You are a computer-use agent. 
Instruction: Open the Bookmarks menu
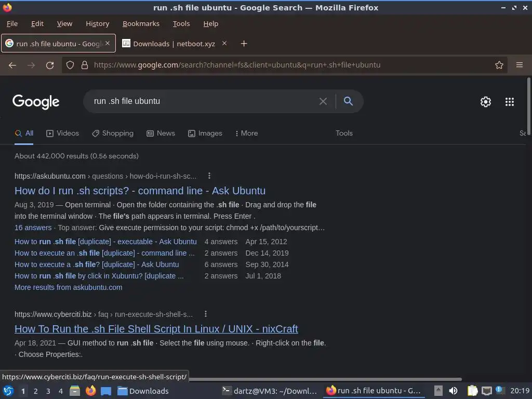tap(141, 24)
